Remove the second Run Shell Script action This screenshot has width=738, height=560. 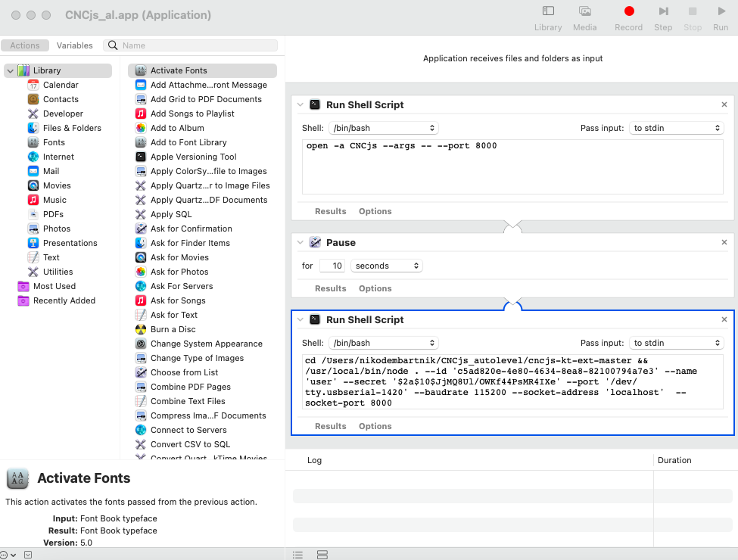point(724,319)
